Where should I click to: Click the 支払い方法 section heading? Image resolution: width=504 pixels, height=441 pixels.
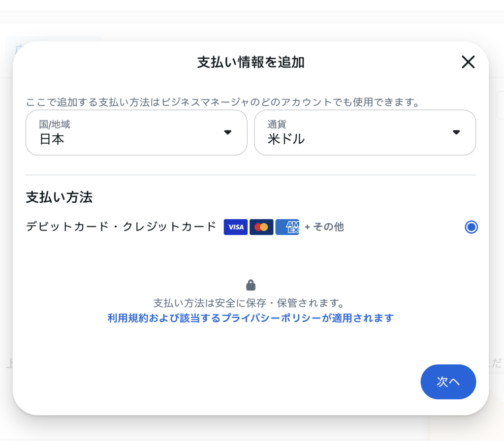[x=59, y=197]
